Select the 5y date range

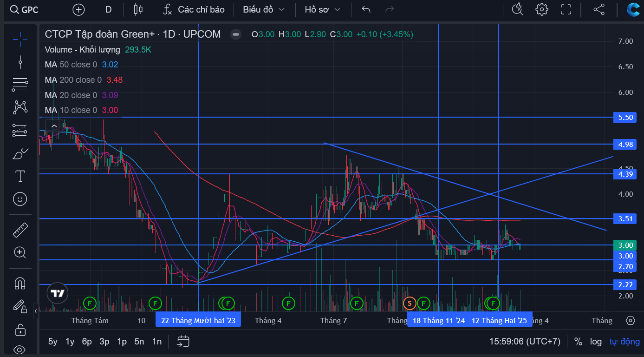[53, 342]
